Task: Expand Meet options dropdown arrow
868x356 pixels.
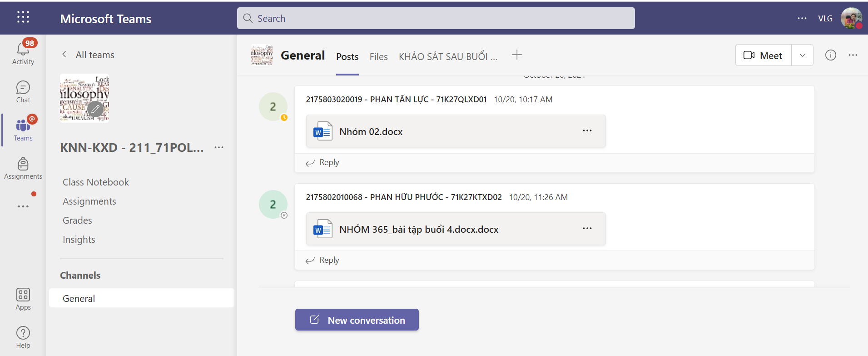Action: [803, 55]
